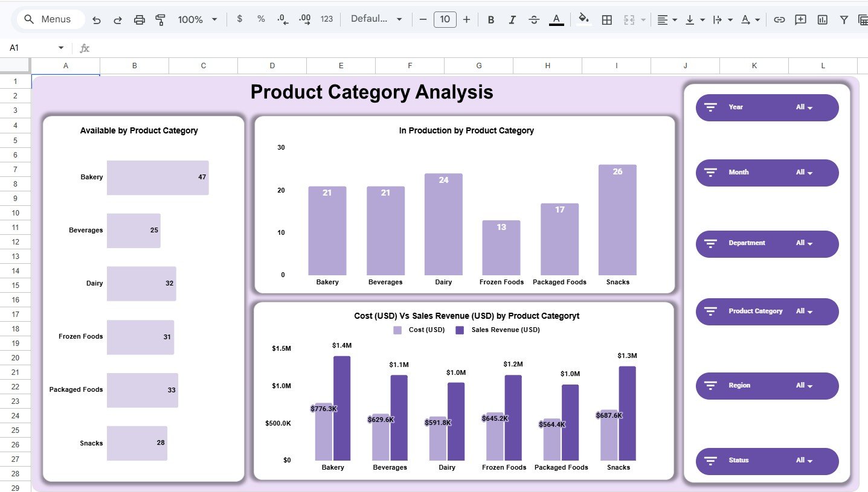Image resolution: width=868 pixels, height=492 pixels.
Task: Open the vertical align dropdown
Action: 695,20
